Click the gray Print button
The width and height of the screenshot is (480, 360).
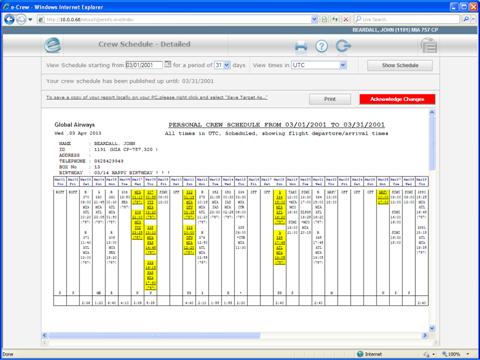pos(330,99)
